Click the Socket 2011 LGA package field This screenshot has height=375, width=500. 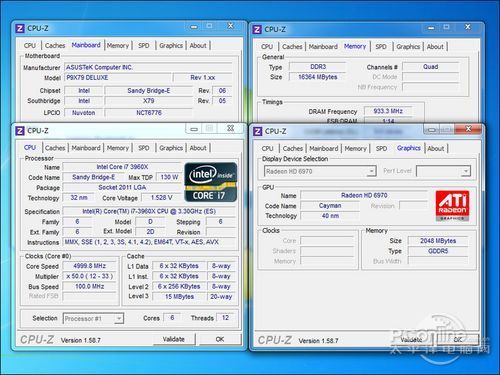tap(122, 188)
